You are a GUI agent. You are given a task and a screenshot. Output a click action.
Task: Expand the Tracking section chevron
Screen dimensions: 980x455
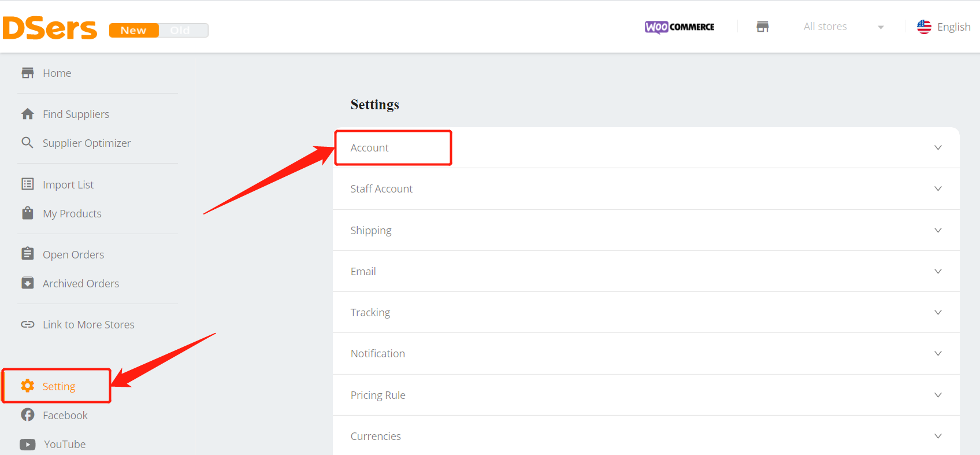click(938, 312)
